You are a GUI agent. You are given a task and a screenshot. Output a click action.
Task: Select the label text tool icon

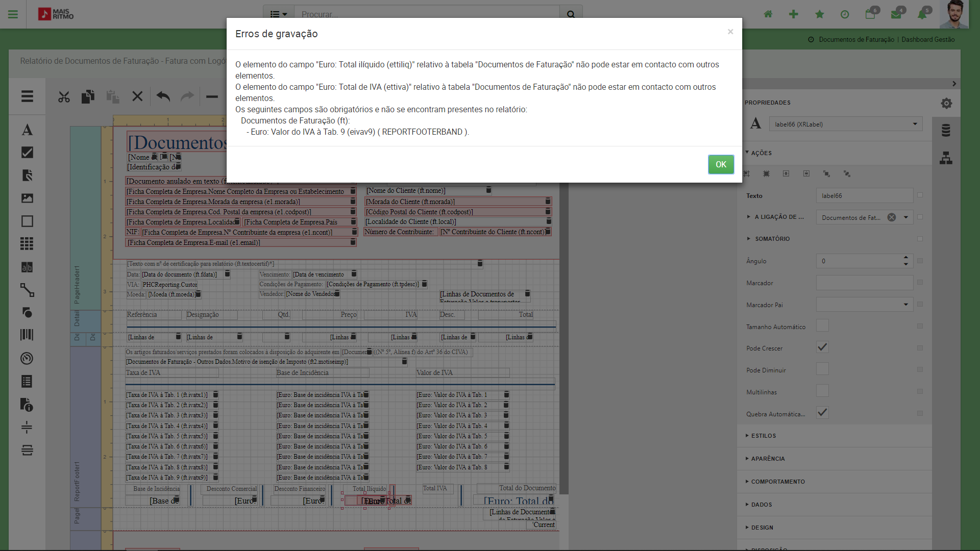click(27, 130)
